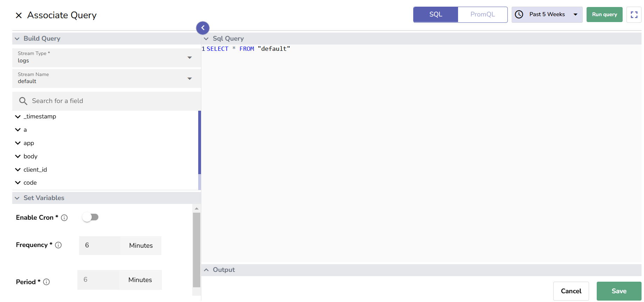Click the Set Variables scrollbar thumb
This screenshot has width=644, height=302.
coord(196,250)
